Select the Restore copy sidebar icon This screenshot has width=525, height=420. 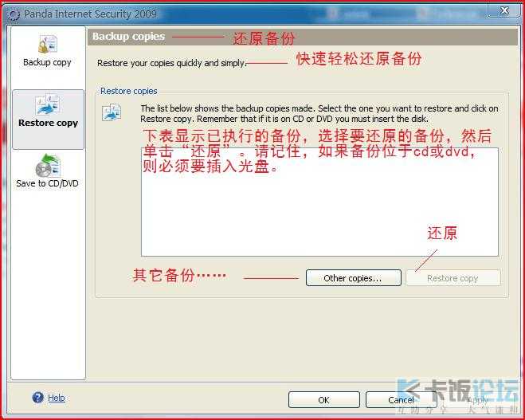48,105
